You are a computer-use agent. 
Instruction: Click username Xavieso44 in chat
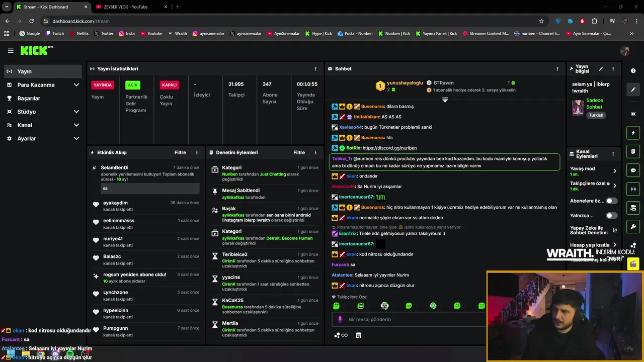pos(351,127)
